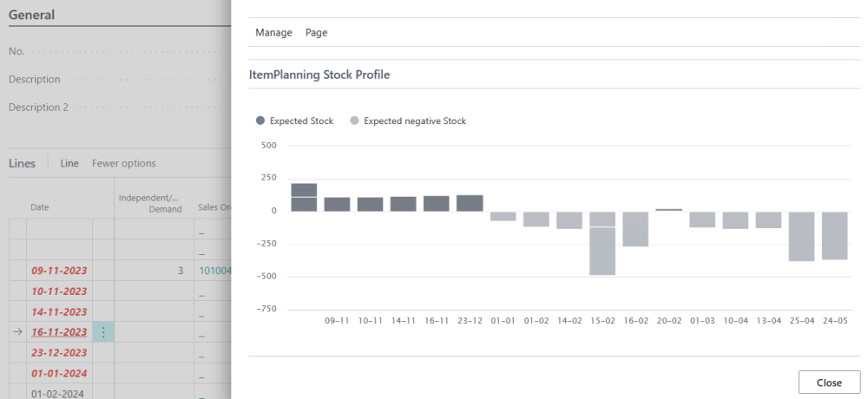Open the Manage menu
The height and width of the screenshot is (399, 868).
coord(273,33)
